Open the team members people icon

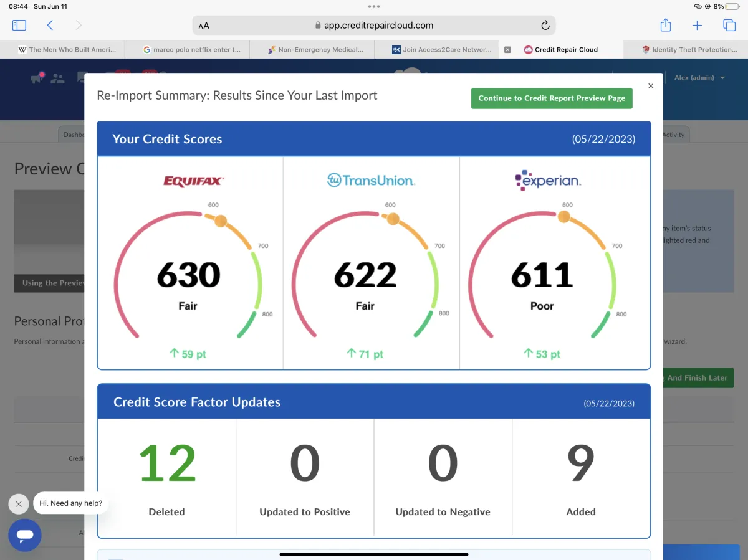58,78
